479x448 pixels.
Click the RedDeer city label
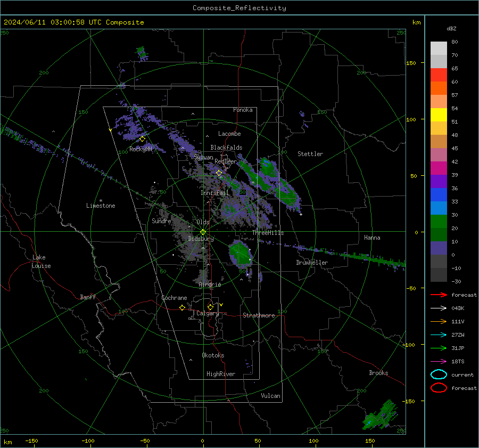pyautogui.click(x=226, y=161)
